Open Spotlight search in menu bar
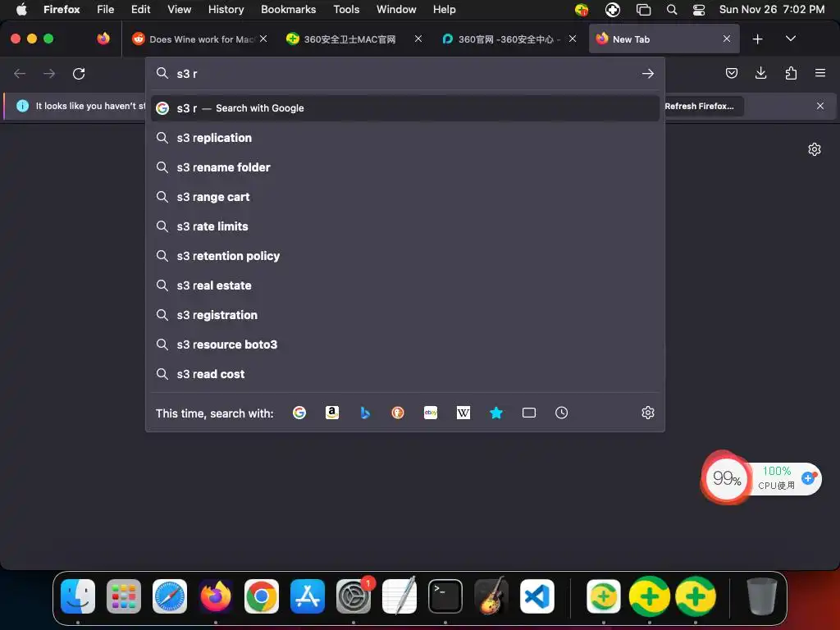This screenshot has width=840, height=630. pyautogui.click(x=672, y=10)
